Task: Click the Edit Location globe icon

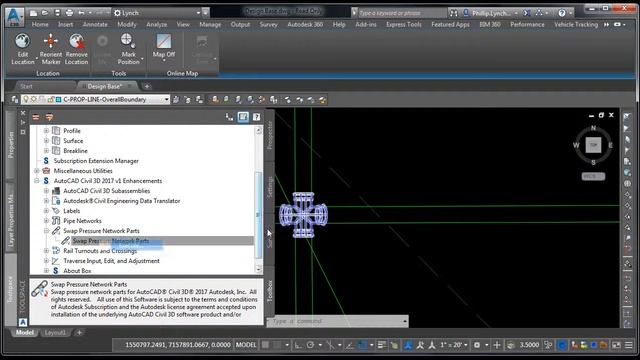Action: 22,41
